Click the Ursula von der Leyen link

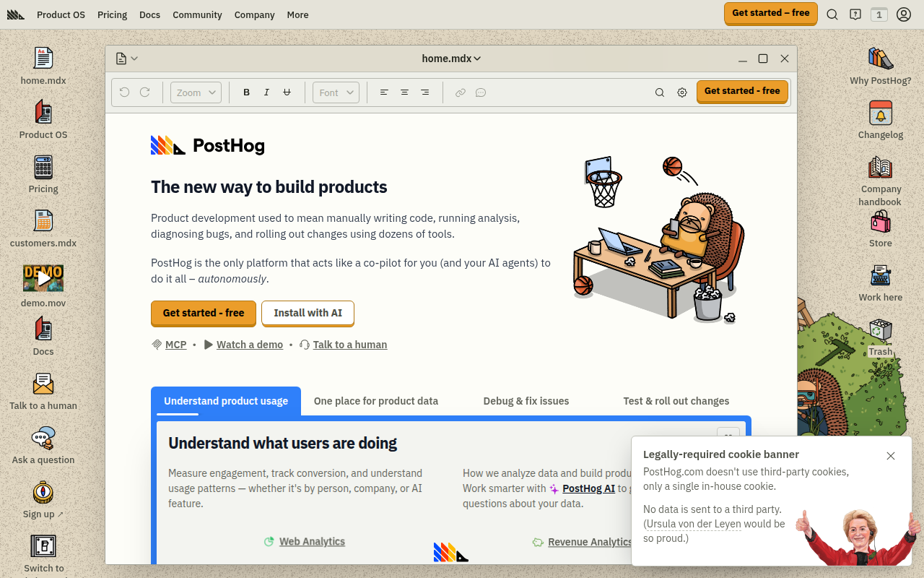click(694, 524)
